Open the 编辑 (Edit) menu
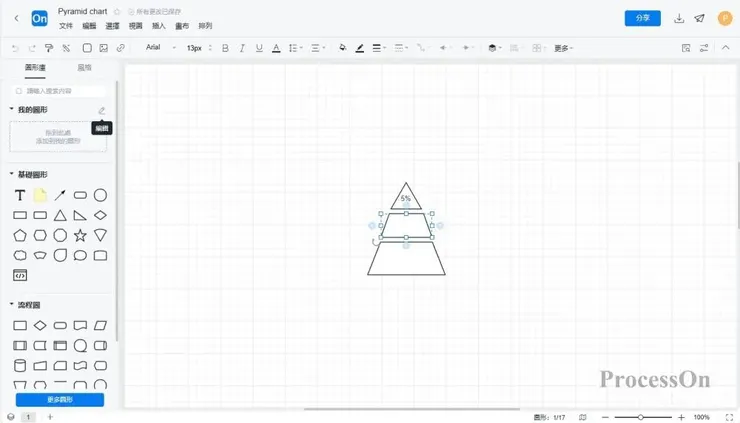This screenshot has width=740, height=423. point(89,26)
